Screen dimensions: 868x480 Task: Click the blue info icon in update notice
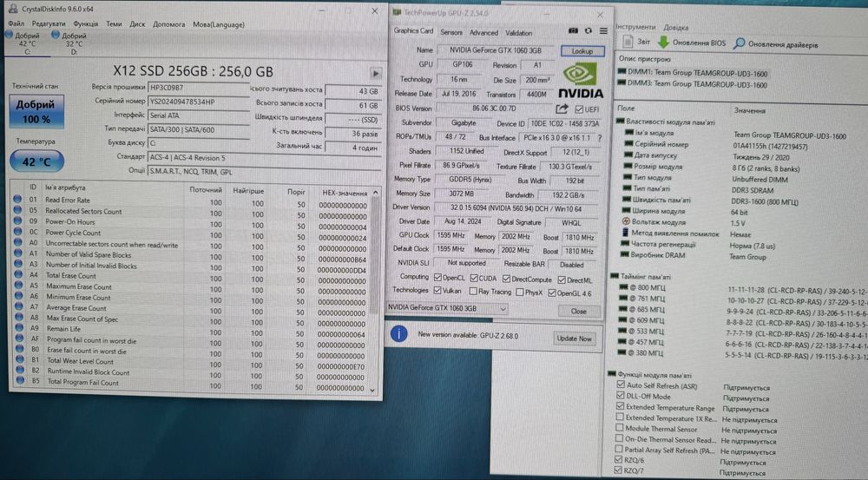pyautogui.click(x=399, y=333)
